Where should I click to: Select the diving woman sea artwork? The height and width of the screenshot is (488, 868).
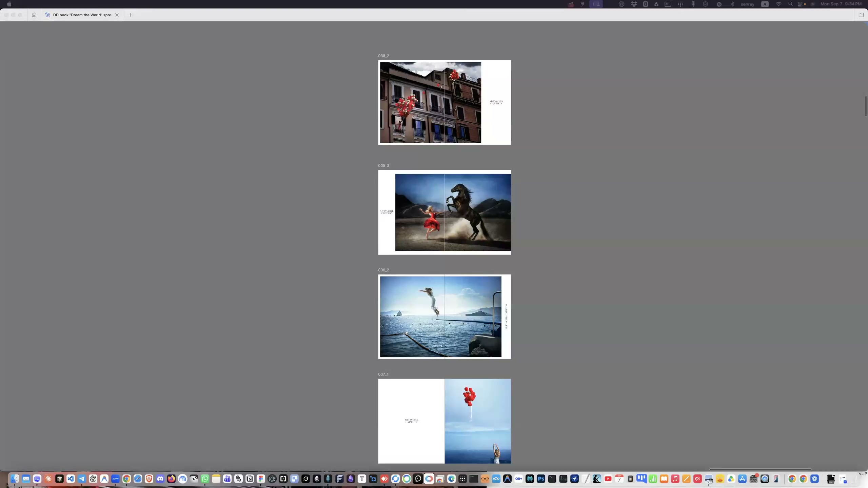440,317
